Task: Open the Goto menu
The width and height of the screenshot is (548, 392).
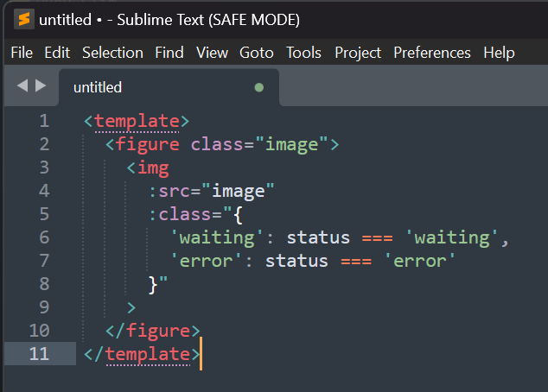Action: [x=257, y=53]
